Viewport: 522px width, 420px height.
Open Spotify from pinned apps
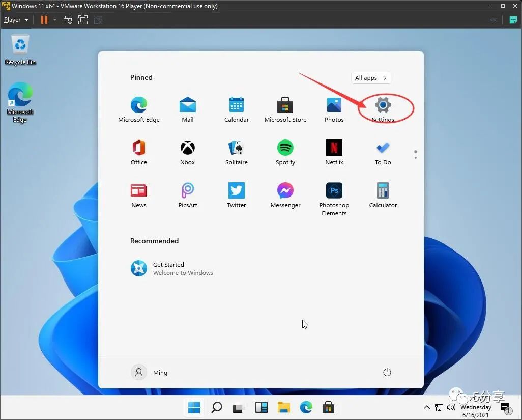click(285, 153)
